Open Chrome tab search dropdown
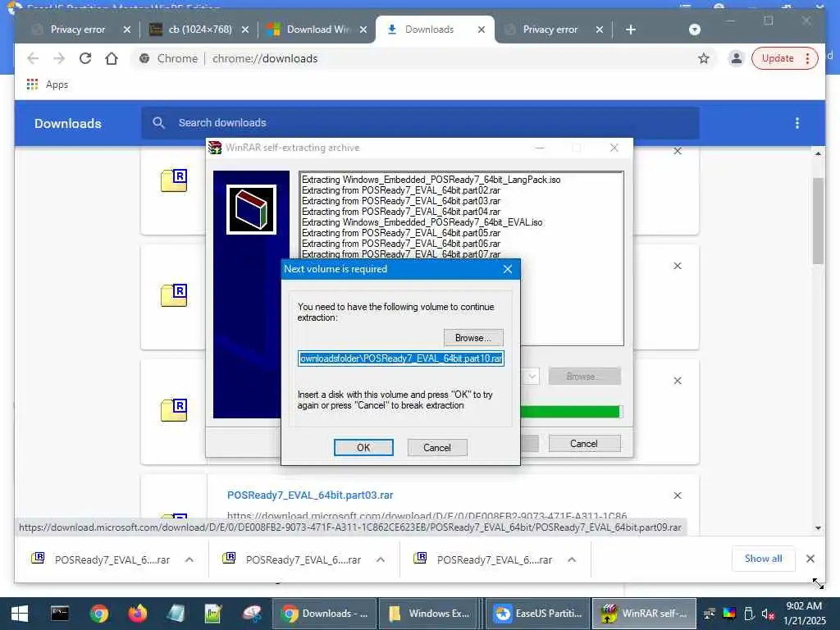Viewport: 840px width, 630px height. click(x=694, y=30)
